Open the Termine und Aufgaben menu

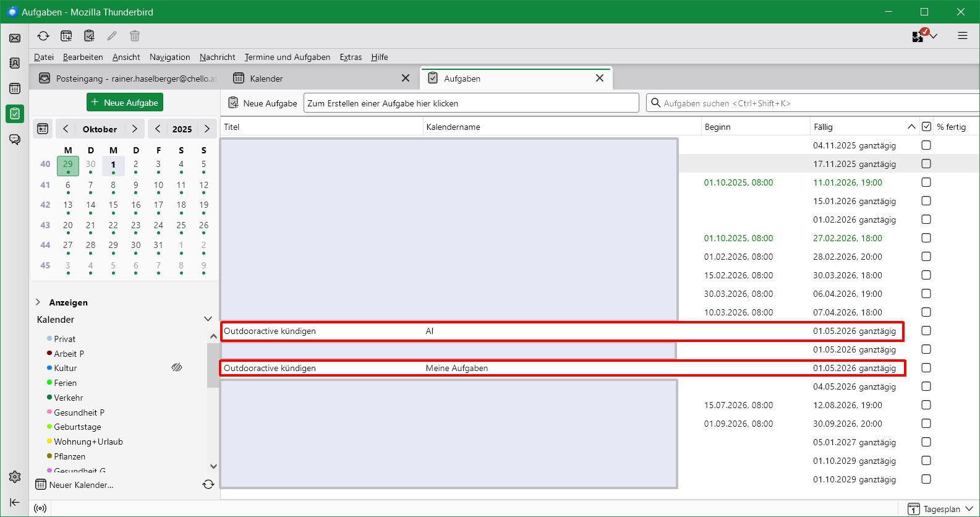(287, 57)
